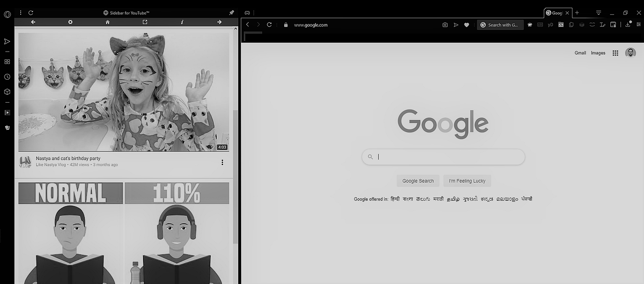The height and width of the screenshot is (284, 644).
Task: Click the snapshot camera icon in the toolbar
Action: tap(445, 25)
